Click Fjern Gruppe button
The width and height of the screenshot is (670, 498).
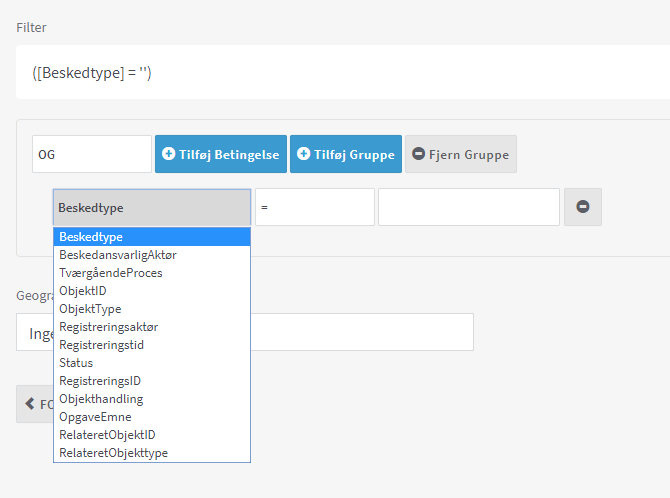461,155
